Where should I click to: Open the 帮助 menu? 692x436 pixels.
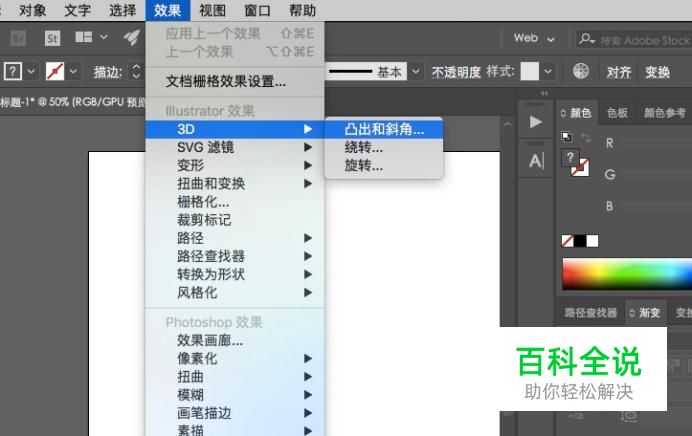pos(303,10)
